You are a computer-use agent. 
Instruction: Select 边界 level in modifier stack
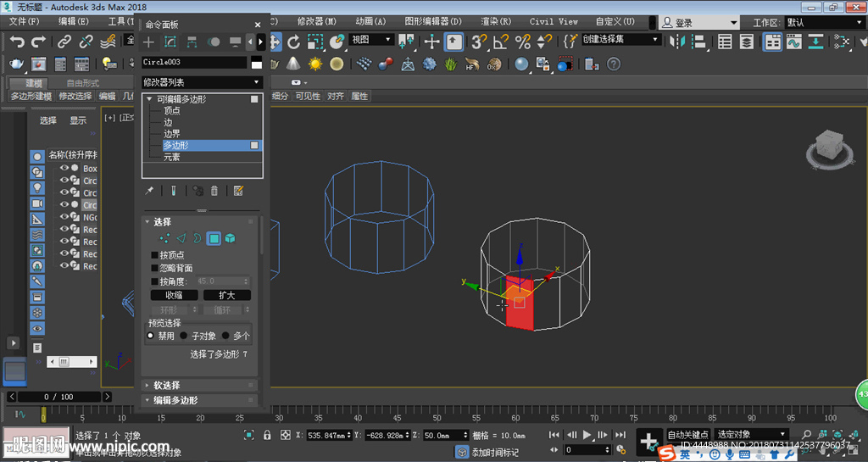coord(171,134)
